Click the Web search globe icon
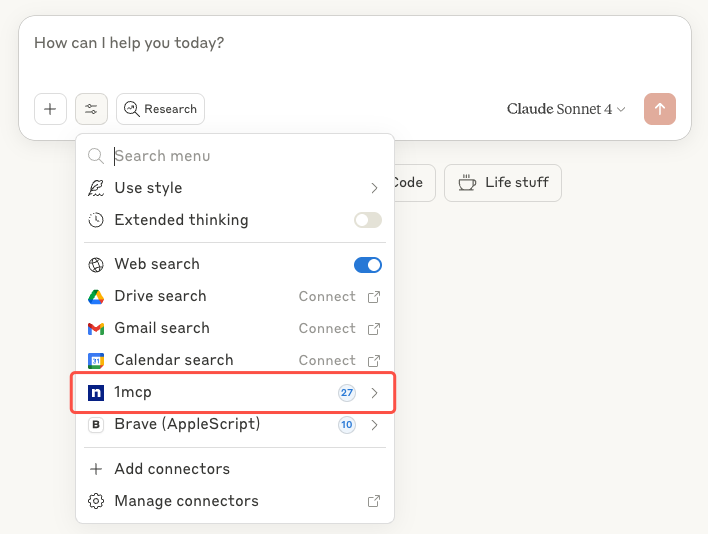Viewport: 708px width, 534px height. click(96, 265)
